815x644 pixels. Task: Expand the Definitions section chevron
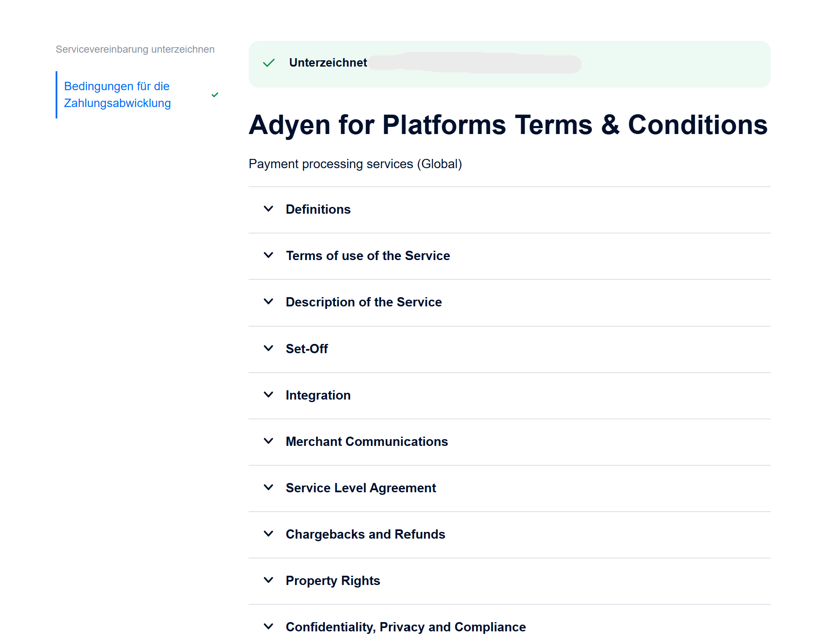[x=268, y=209]
